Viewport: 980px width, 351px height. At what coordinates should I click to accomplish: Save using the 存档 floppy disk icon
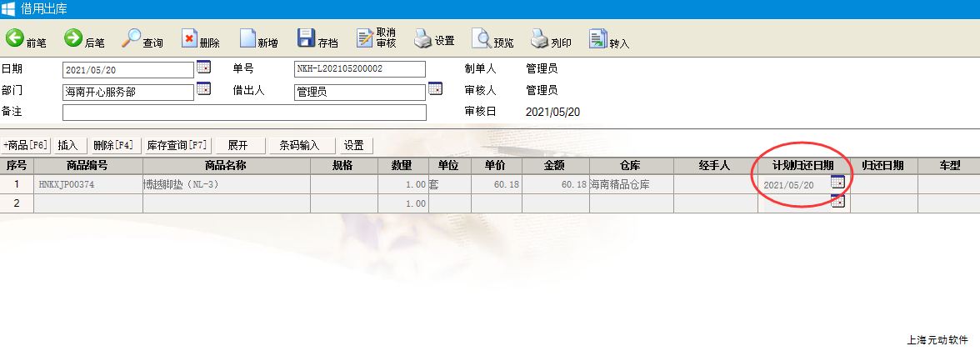click(x=306, y=38)
